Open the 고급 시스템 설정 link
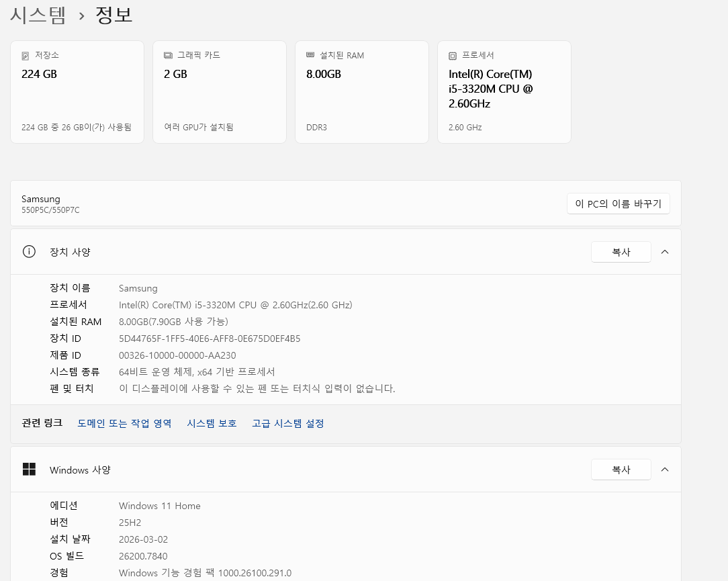This screenshot has width=728, height=581. pos(287,423)
